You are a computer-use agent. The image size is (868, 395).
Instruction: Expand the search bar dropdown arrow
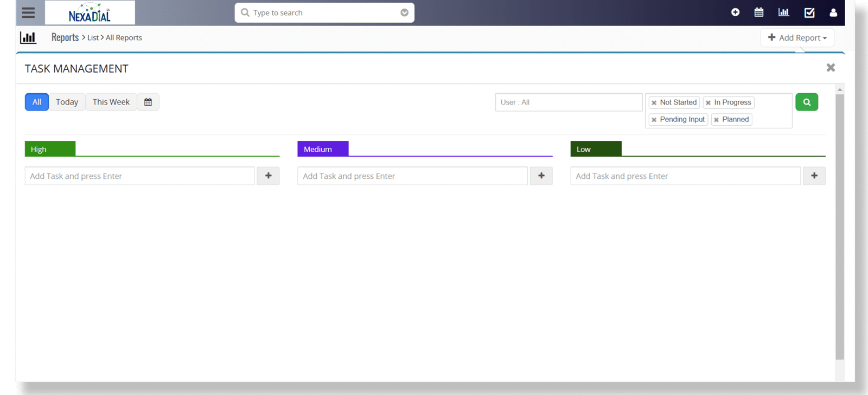point(404,12)
